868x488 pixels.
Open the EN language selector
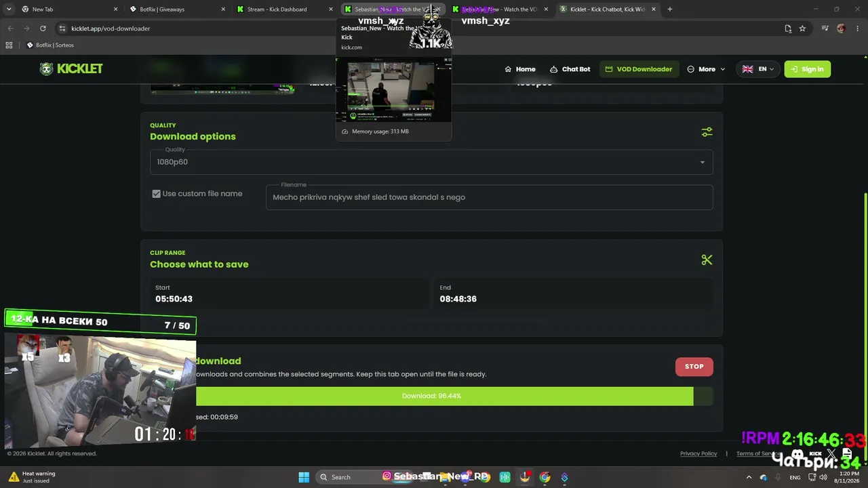coord(758,69)
